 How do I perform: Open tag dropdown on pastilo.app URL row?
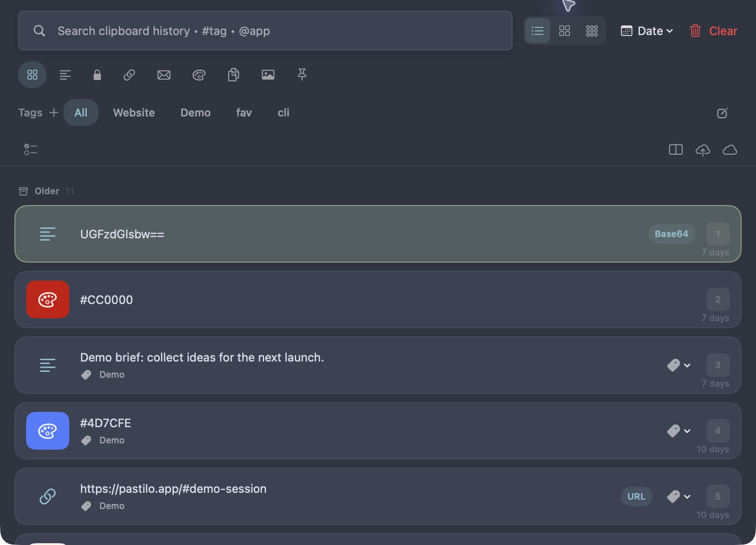point(679,496)
